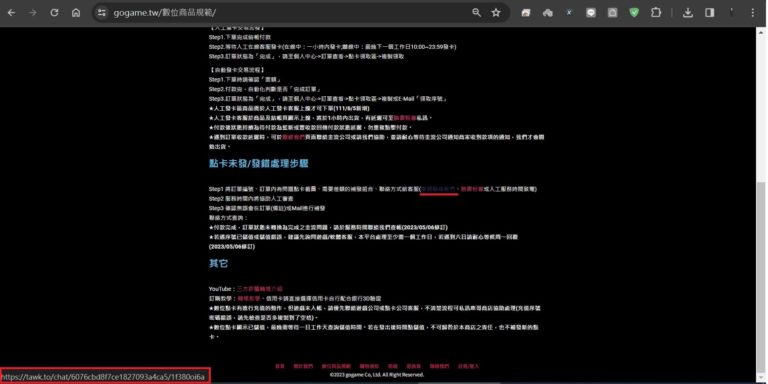
Task: View site information icon in address bar
Action: 101,13
